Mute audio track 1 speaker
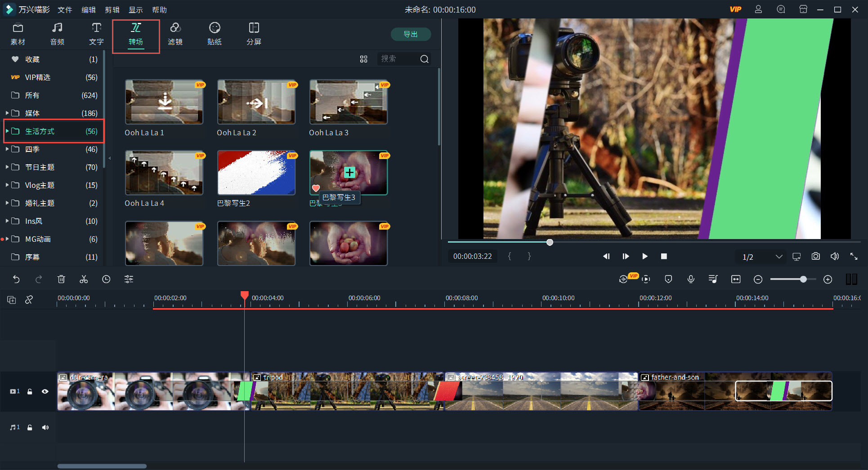Screen dimensions: 868x470 [x=45, y=427]
